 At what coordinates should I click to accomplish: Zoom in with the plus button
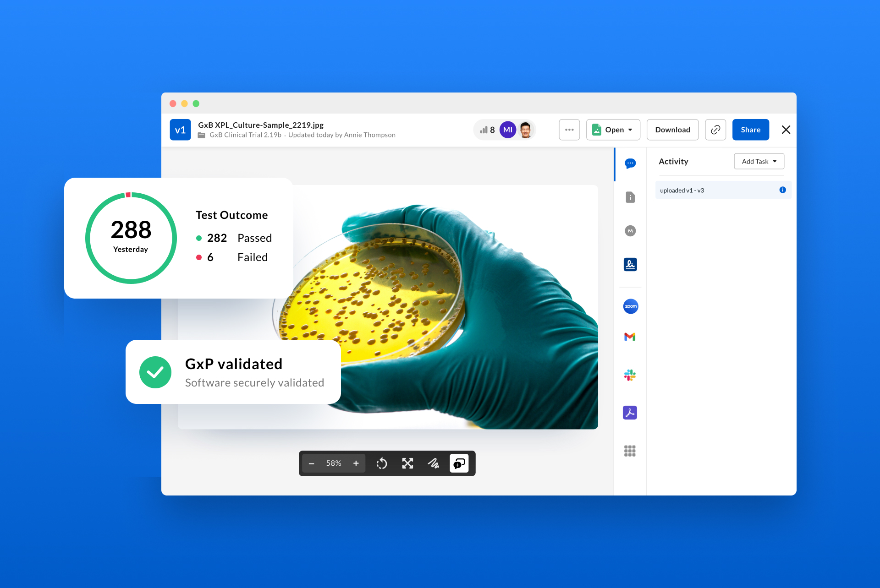tap(356, 463)
